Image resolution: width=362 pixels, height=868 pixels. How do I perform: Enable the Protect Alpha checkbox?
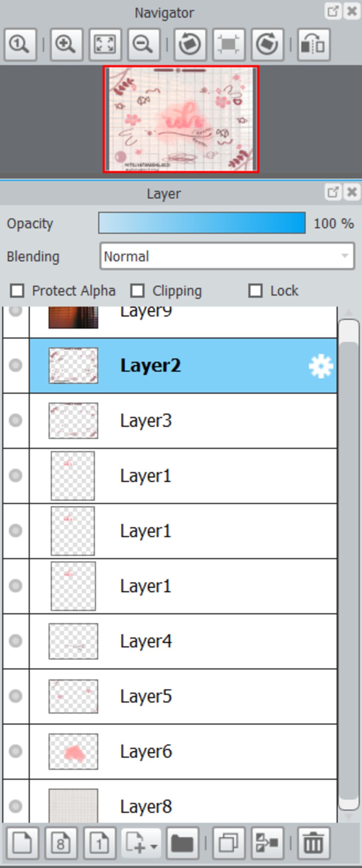17,291
